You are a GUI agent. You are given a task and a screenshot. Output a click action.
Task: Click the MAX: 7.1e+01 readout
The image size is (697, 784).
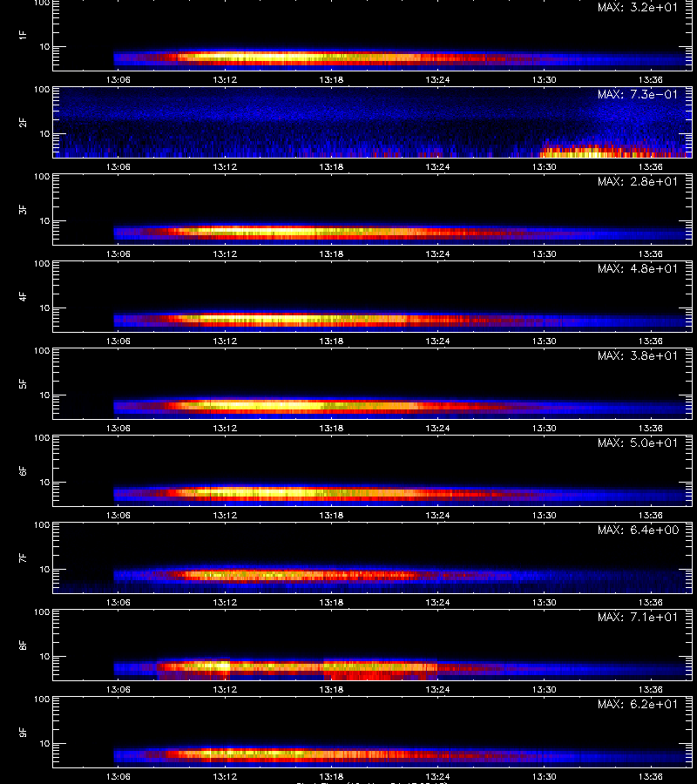(638, 617)
